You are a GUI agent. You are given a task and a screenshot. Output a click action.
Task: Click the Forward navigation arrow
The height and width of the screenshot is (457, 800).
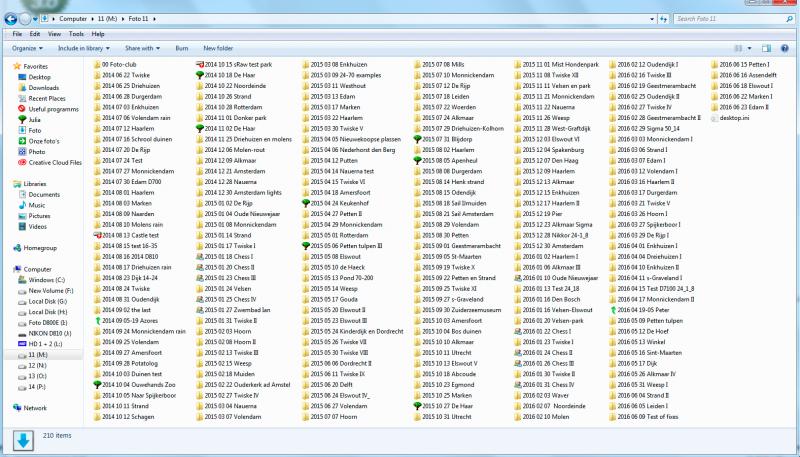(x=25, y=19)
